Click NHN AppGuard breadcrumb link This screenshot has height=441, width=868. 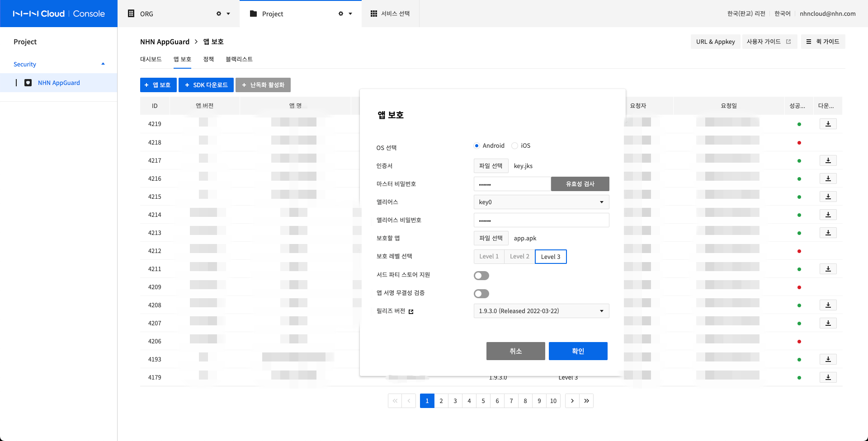pyautogui.click(x=165, y=42)
